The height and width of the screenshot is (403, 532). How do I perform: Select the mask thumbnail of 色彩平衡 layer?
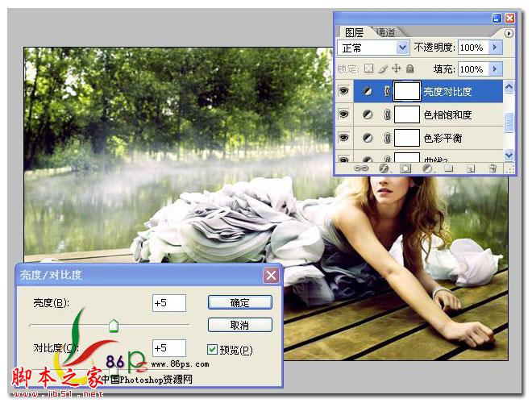coord(407,138)
